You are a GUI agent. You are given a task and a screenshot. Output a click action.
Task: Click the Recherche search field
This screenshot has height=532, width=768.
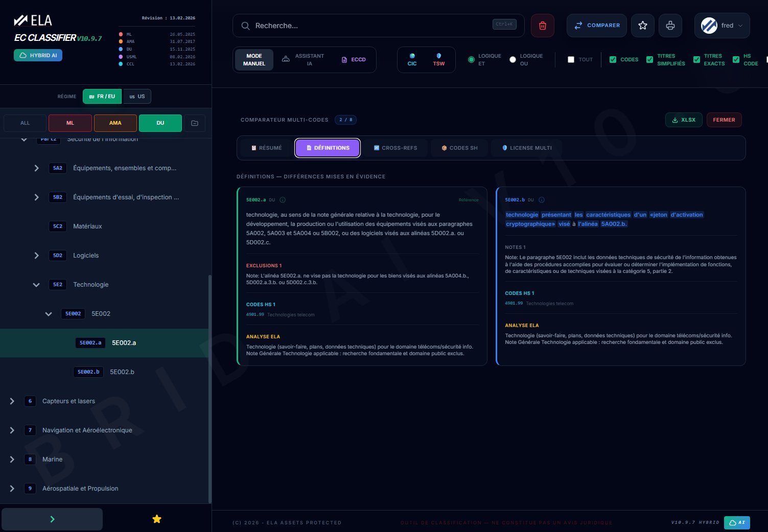368,26
